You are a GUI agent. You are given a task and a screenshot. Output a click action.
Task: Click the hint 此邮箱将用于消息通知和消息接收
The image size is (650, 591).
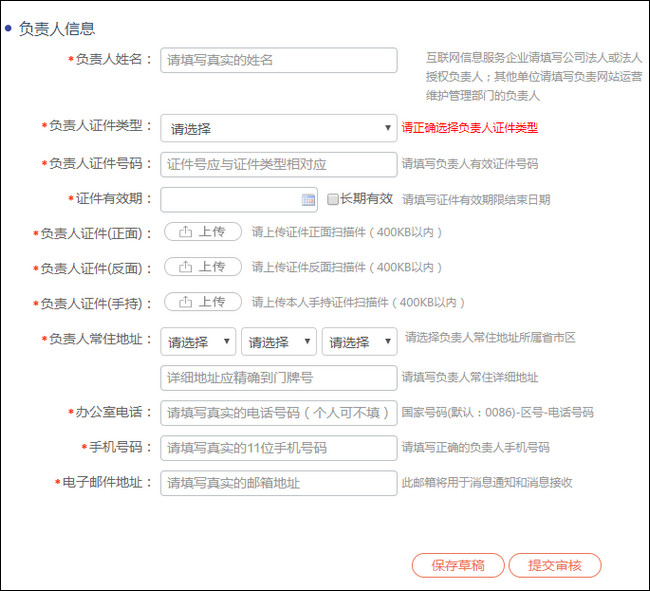tap(487, 482)
